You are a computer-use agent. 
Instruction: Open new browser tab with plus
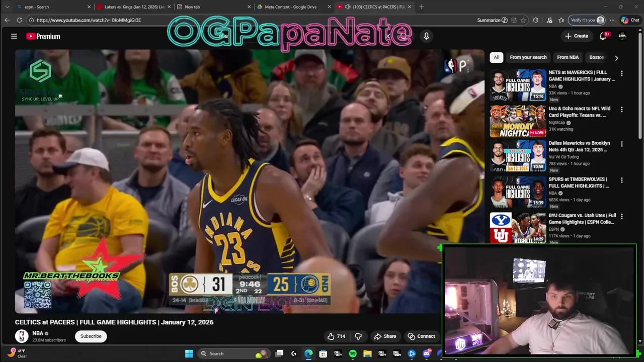pyautogui.click(x=422, y=7)
